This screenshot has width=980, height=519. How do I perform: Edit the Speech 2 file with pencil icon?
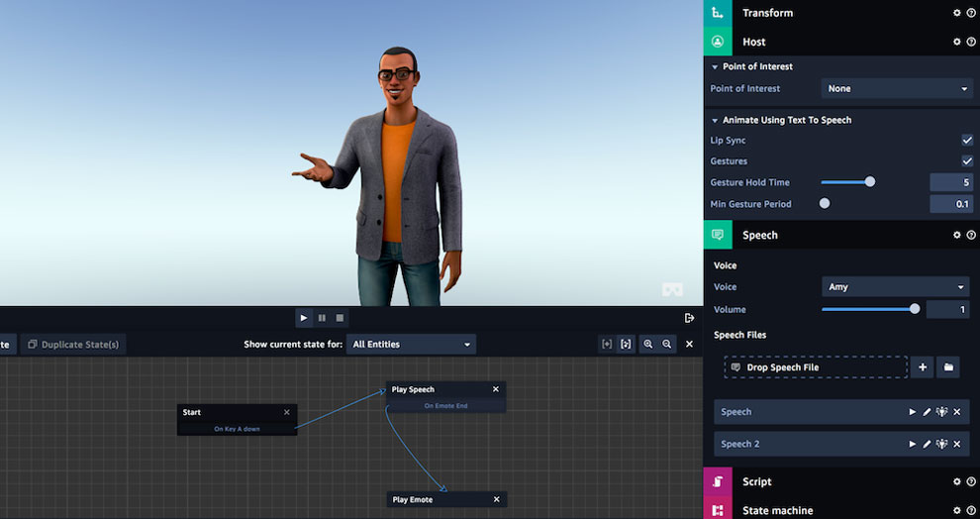927,444
